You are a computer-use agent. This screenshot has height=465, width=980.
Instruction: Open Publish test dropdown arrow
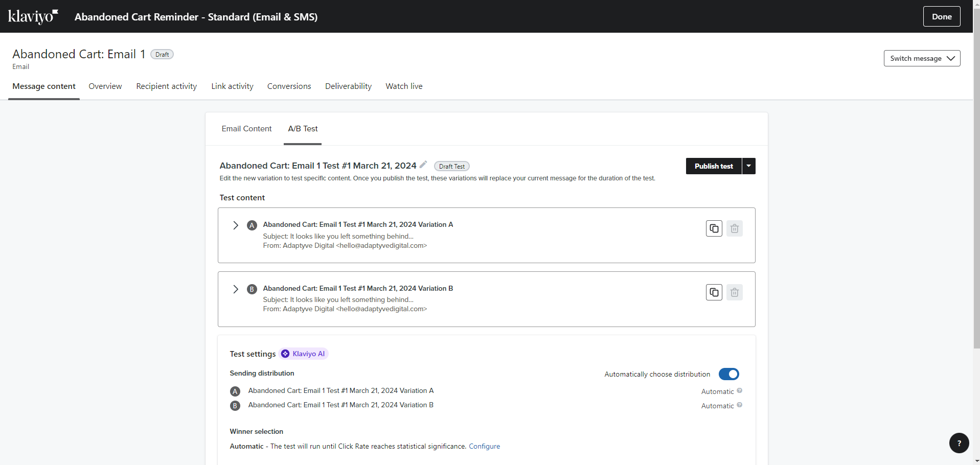point(748,166)
